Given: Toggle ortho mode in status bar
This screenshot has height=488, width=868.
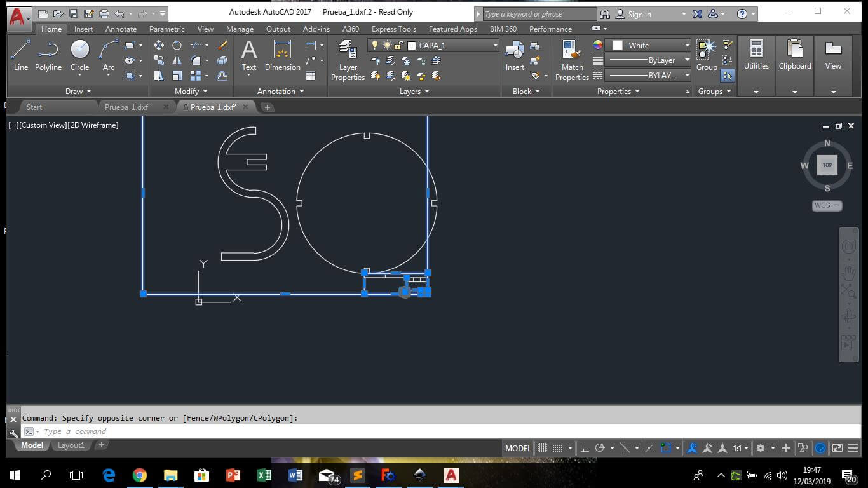Looking at the screenshot, I should (x=585, y=448).
